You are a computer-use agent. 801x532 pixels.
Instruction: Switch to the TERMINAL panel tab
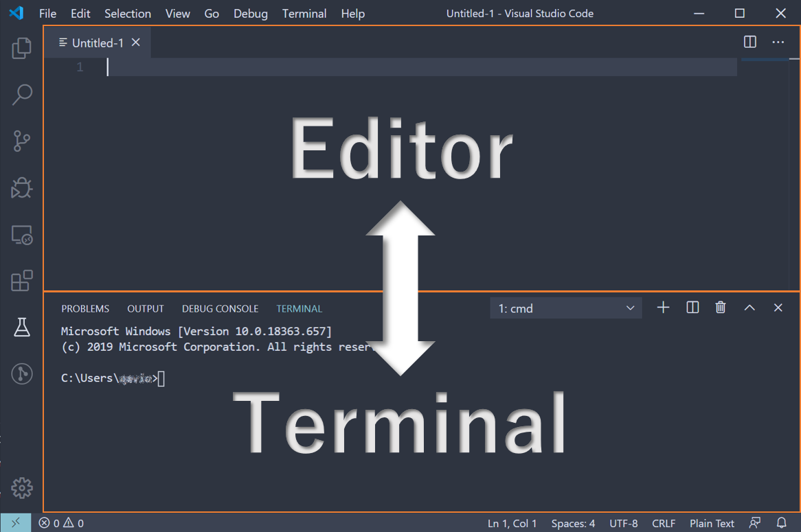300,309
